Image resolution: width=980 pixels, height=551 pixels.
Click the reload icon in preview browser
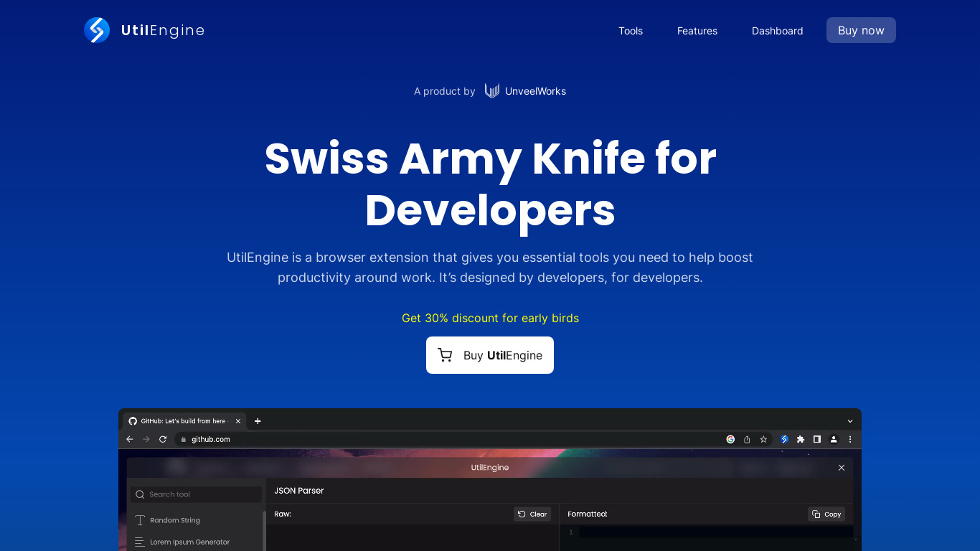point(163,439)
